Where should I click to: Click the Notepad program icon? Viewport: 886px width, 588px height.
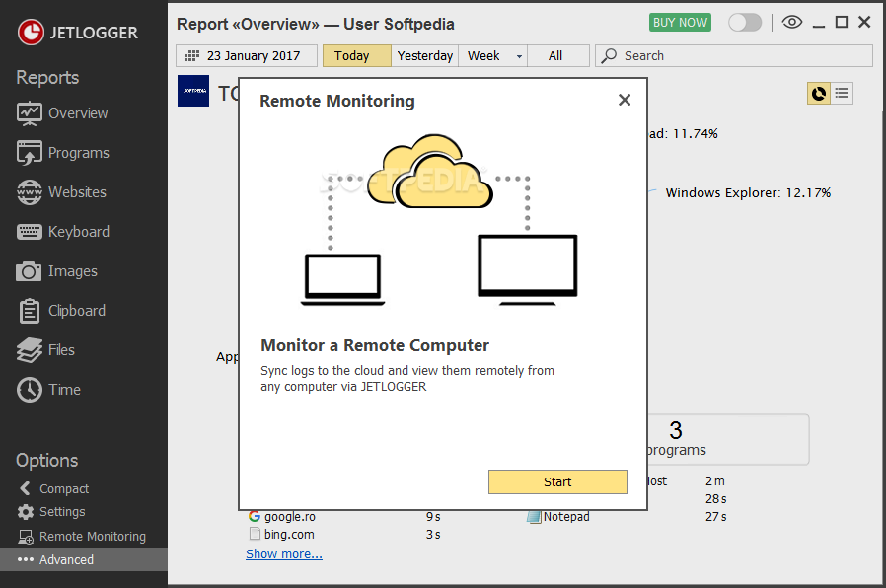click(534, 516)
